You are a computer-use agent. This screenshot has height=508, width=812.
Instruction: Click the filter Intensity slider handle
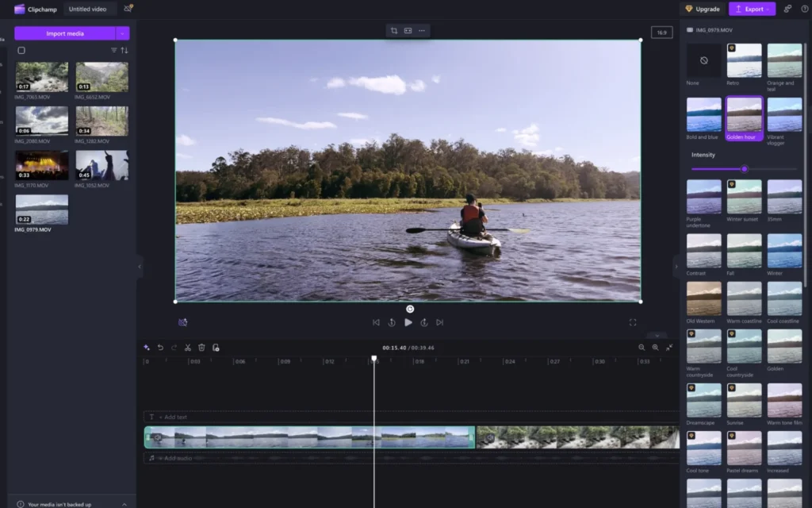[744, 168]
